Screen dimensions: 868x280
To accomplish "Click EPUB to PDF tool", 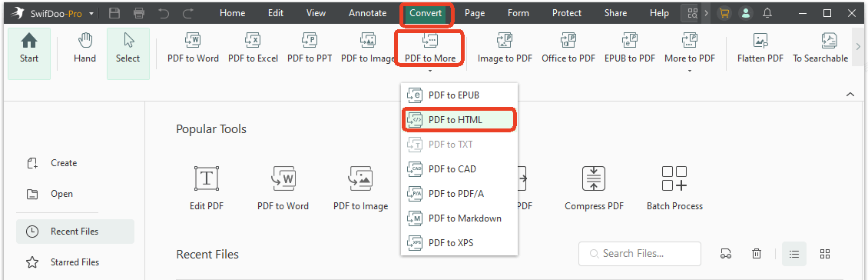I will coord(629,48).
